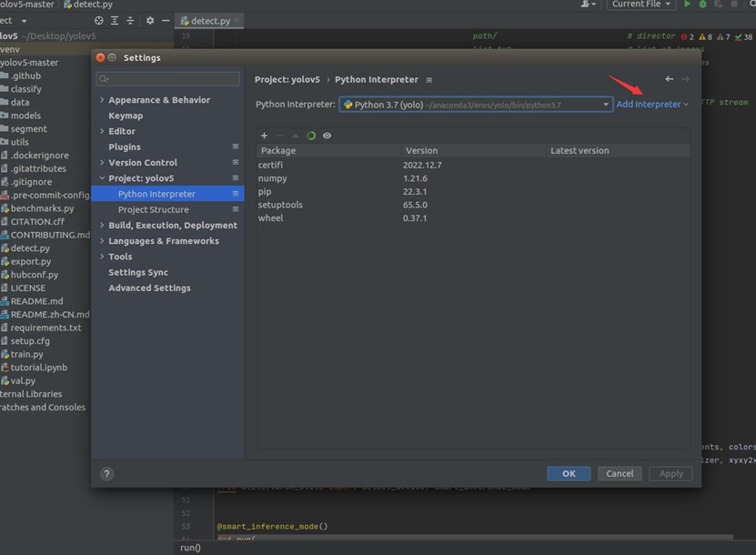Toggle show early releases eye icon
The width and height of the screenshot is (756, 555).
pos(327,136)
